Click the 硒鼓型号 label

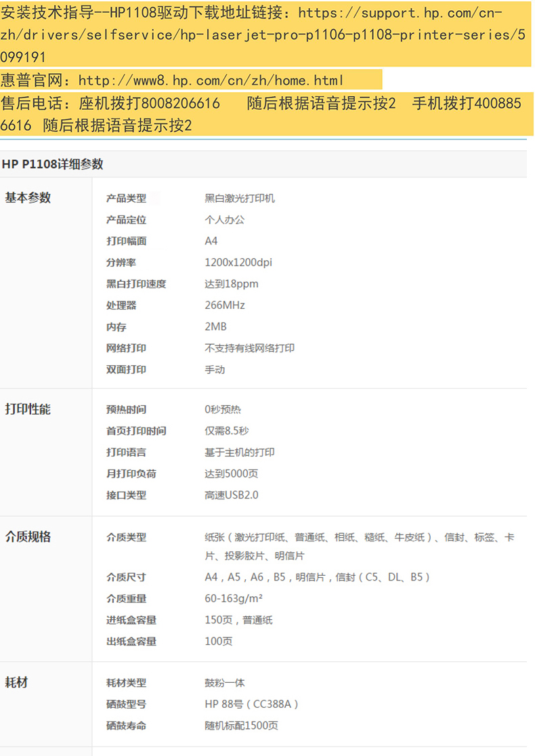tap(126, 705)
